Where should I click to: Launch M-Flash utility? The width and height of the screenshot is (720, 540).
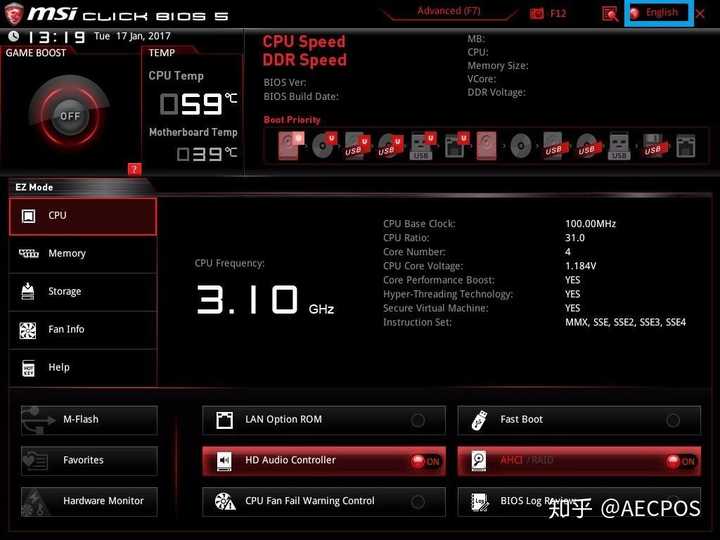pos(89,420)
